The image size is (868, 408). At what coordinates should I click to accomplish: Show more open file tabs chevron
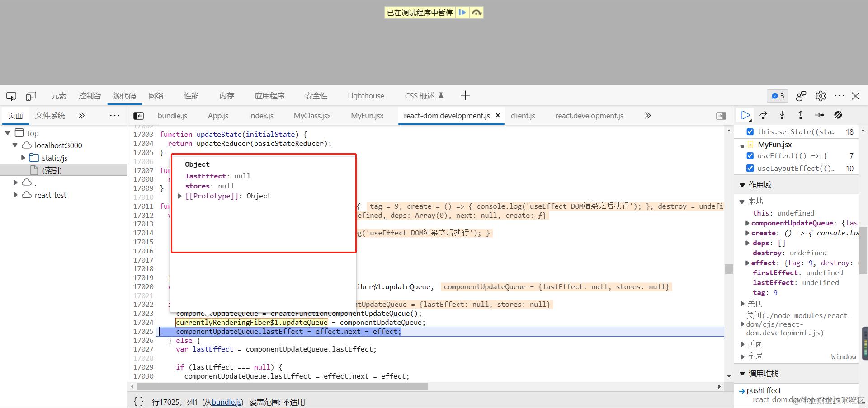(648, 116)
